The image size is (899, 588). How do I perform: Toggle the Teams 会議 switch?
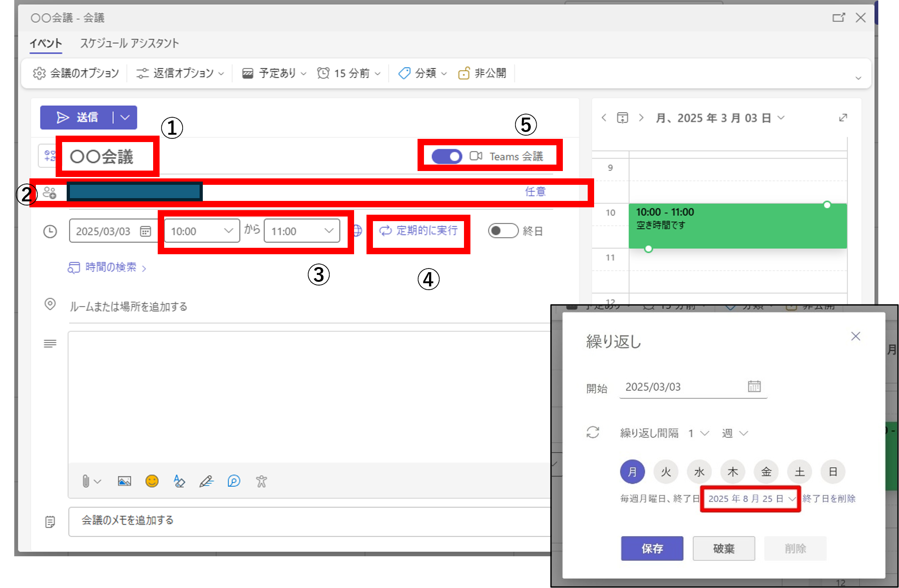447,157
